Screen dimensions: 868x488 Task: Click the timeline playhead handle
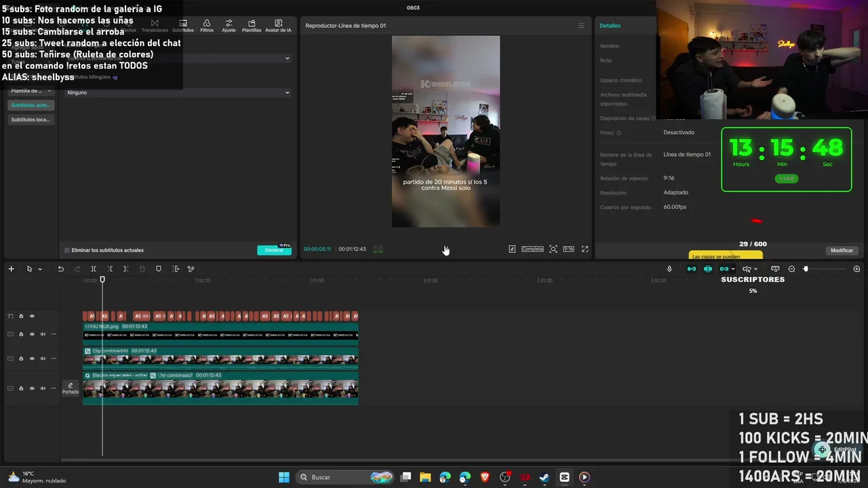point(102,280)
